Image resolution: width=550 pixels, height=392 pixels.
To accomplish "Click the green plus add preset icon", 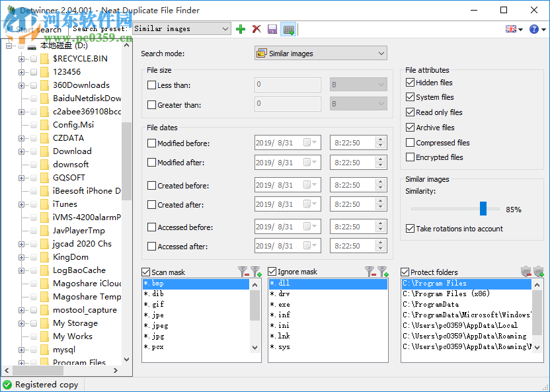I will click(x=241, y=29).
